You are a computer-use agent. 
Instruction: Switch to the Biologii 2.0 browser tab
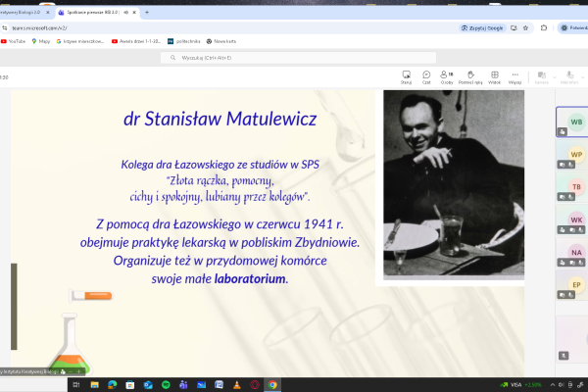(x=24, y=13)
